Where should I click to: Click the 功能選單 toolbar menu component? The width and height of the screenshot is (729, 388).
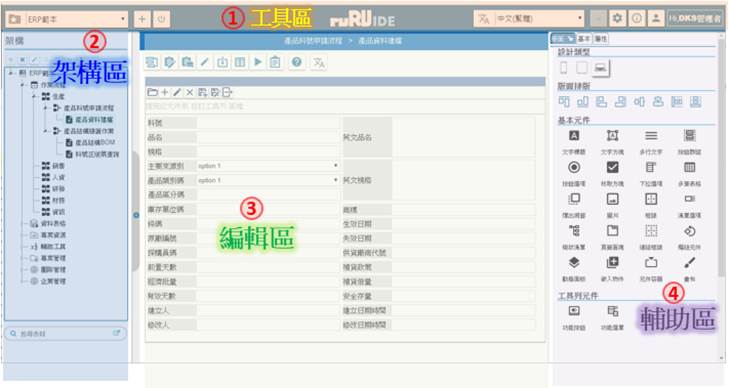click(x=612, y=317)
